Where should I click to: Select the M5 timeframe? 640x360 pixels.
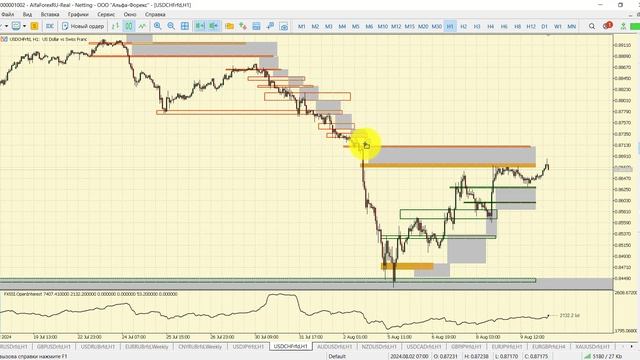(x=356, y=26)
